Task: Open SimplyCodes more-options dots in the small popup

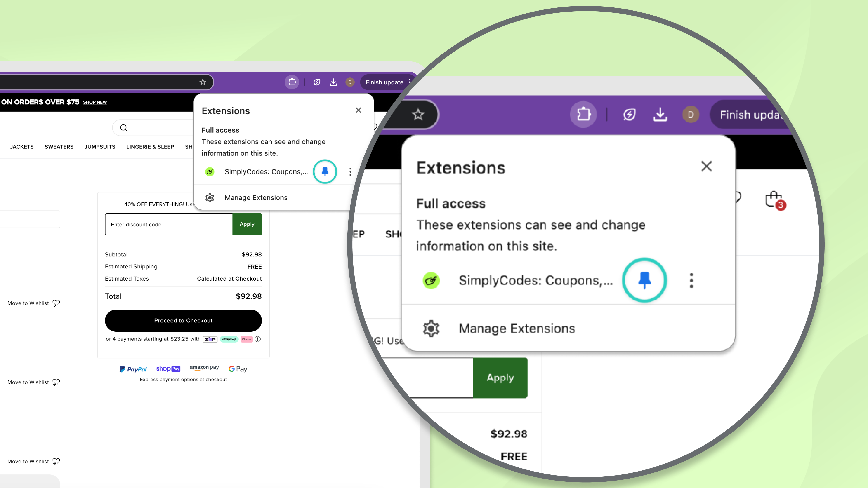Action: (x=350, y=172)
